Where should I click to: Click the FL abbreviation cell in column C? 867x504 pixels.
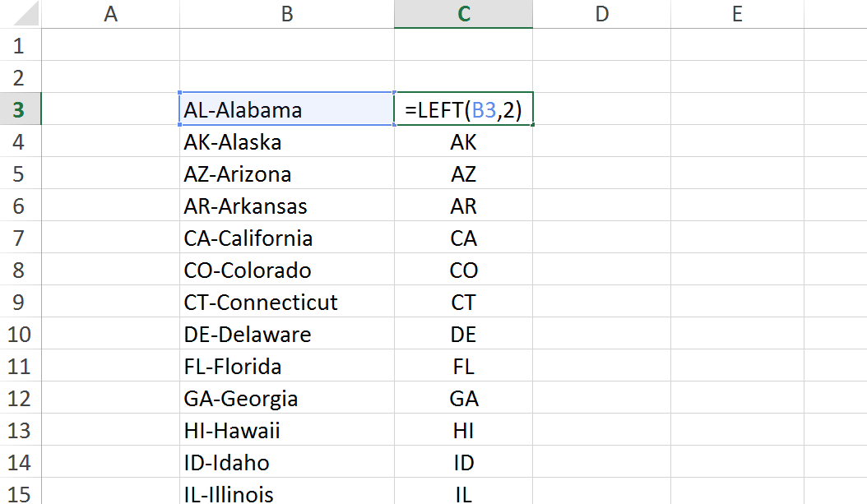[x=463, y=367]
